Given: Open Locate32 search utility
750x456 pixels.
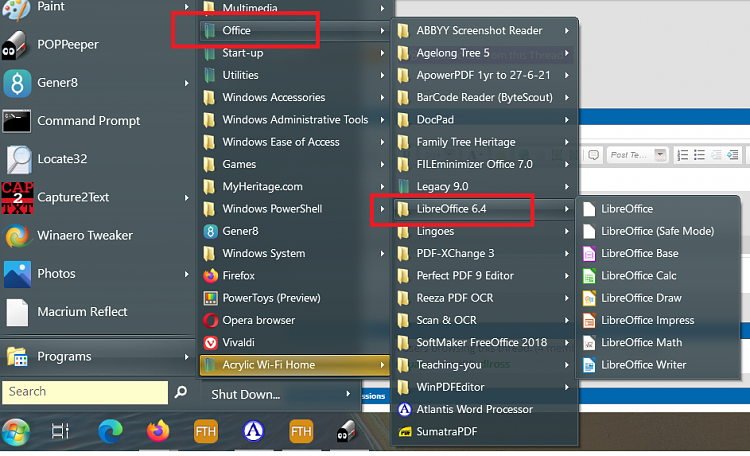Looking at the screenshot, I should click(96, 159).
